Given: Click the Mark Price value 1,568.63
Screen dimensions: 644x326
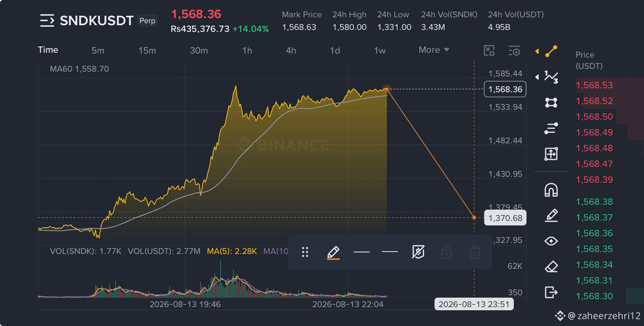Looking at the screenshot, I should 299,27.
